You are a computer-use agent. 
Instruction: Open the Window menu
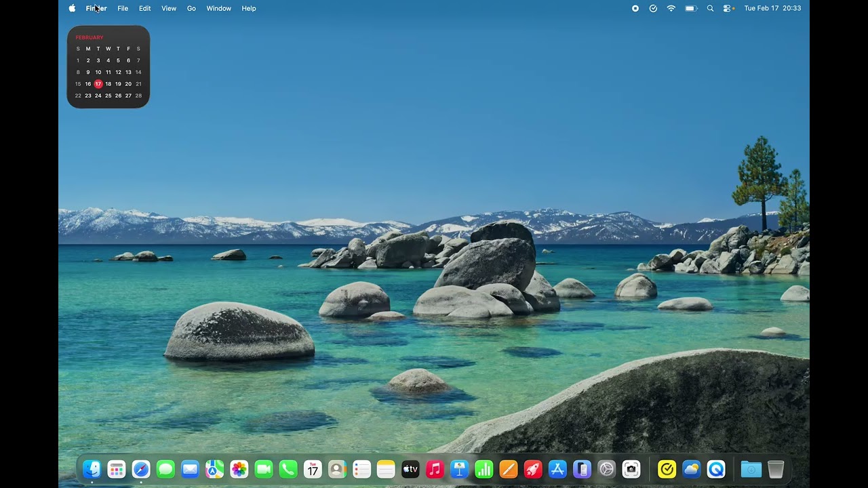click(x=218, y=8)
